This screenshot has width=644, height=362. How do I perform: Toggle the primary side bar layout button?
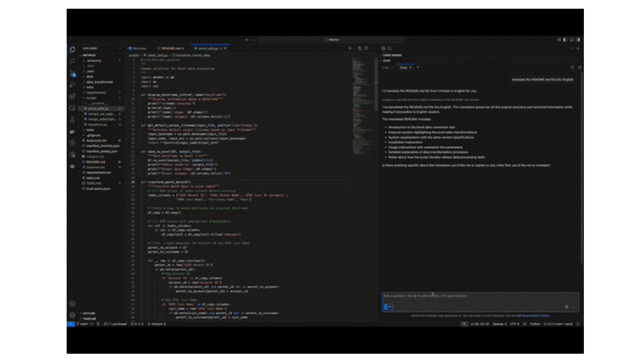click(x=565, y=40)
